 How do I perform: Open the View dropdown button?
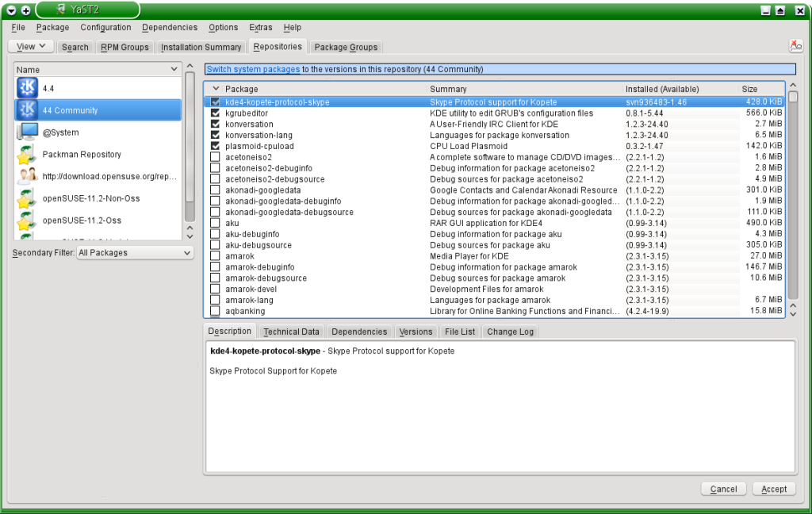pyautogui.click(x=31, y=46)
